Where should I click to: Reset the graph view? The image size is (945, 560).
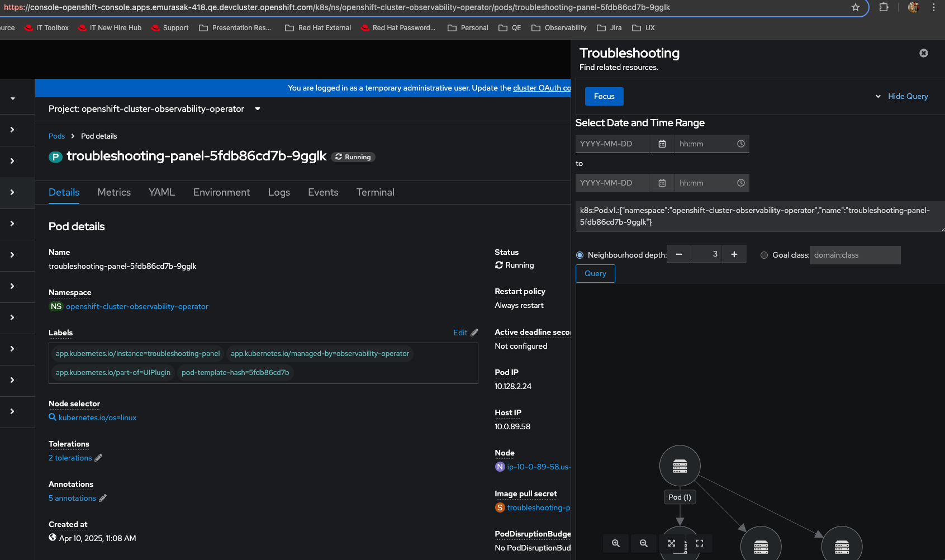pyautogui.click(x=700, y=543)
